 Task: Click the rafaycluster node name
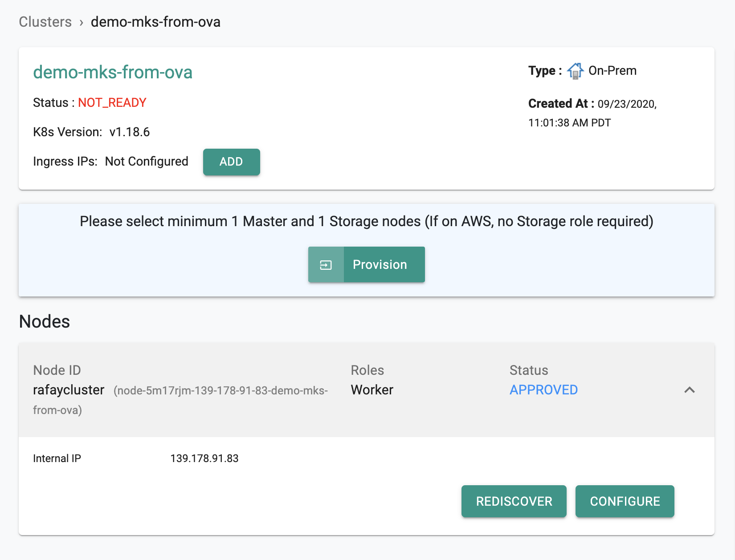click(x=69, y=390)
